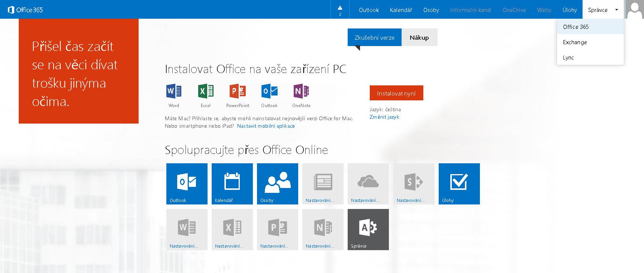Screen dimensions: 644x273
Task: Switch to Nákup tab
Action: (419, 37)
